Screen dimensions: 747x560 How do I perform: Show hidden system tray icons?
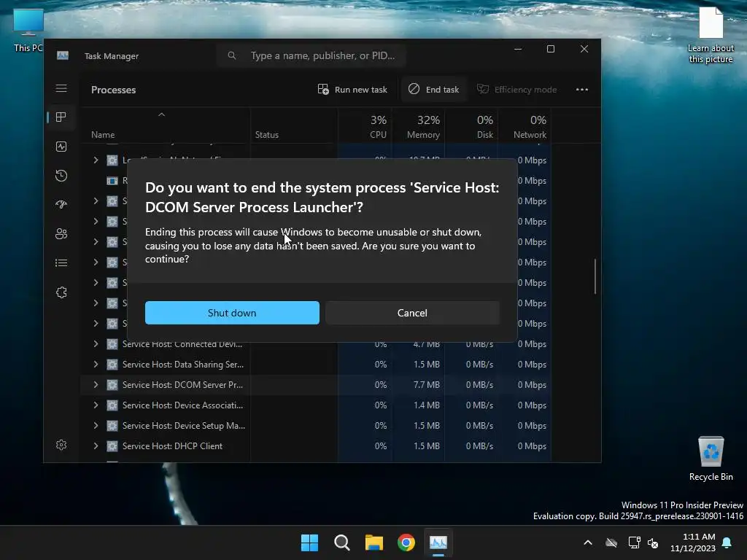pos(588,542)
